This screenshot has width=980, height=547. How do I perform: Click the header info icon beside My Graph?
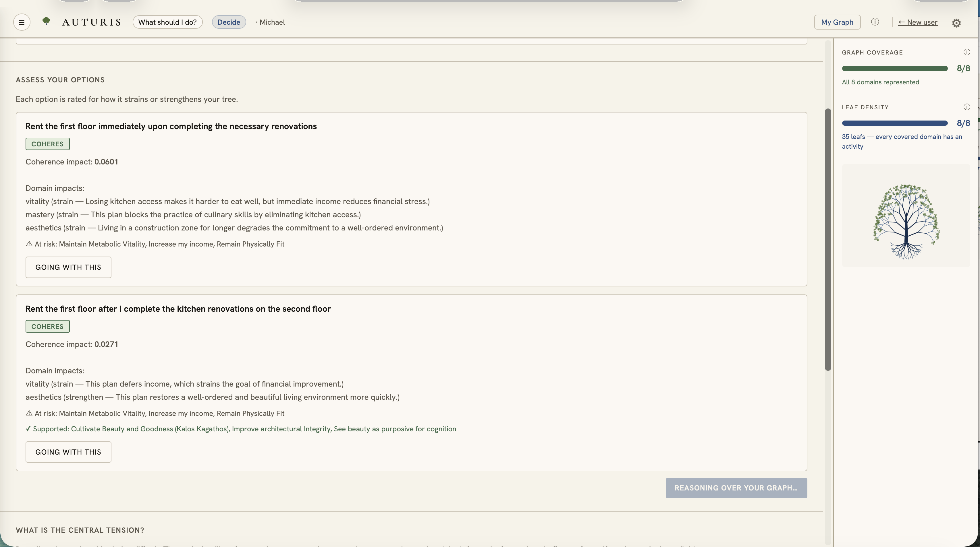[875, 22]
